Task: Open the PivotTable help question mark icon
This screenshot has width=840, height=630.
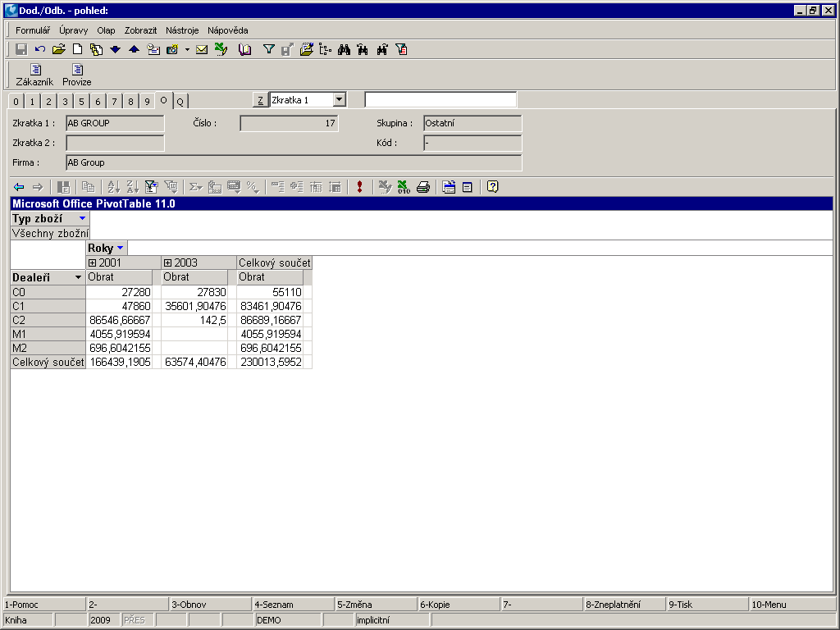Action: [x=492, y=187]
